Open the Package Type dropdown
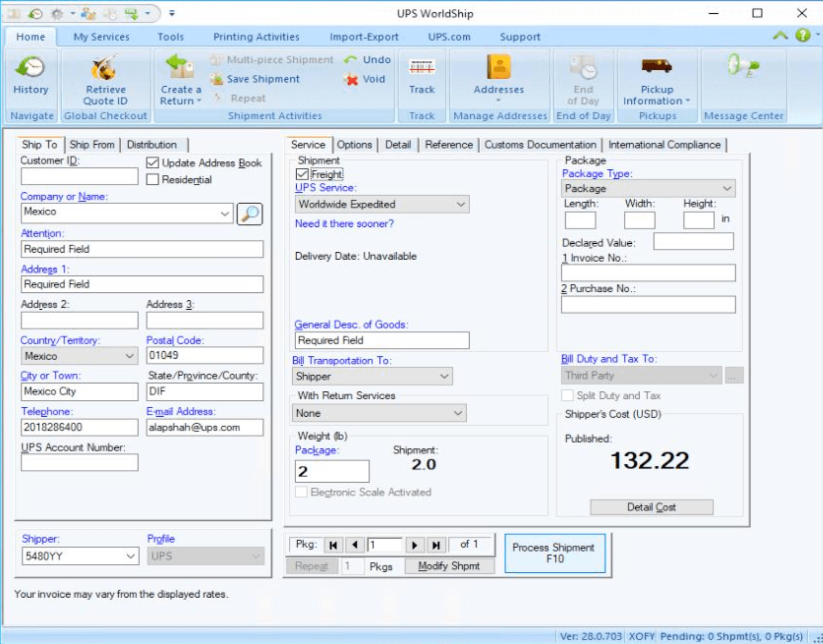This screenshot has height=644, width=823. coord(727,189)
